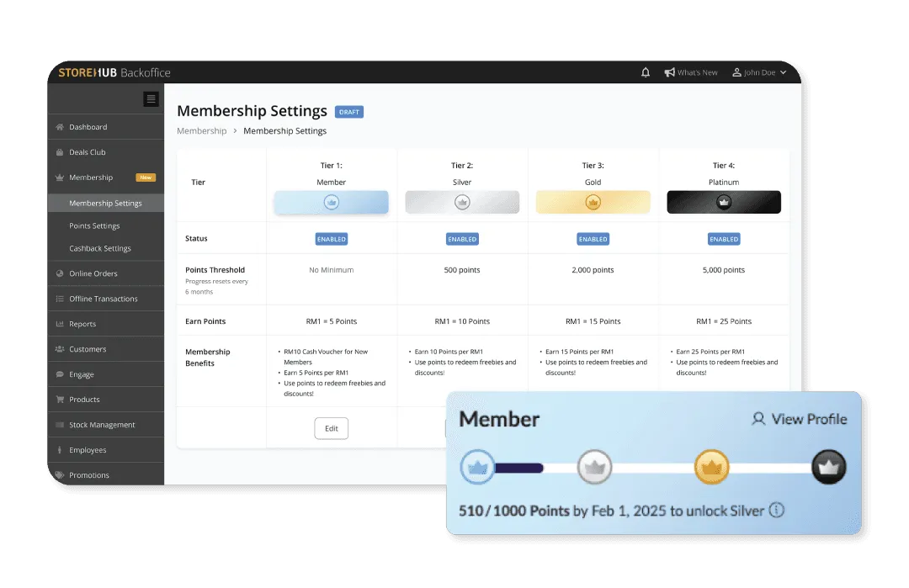Open Reports via its chart icon
This screenshot has width=909, height=588.
[x=59, y=323]
